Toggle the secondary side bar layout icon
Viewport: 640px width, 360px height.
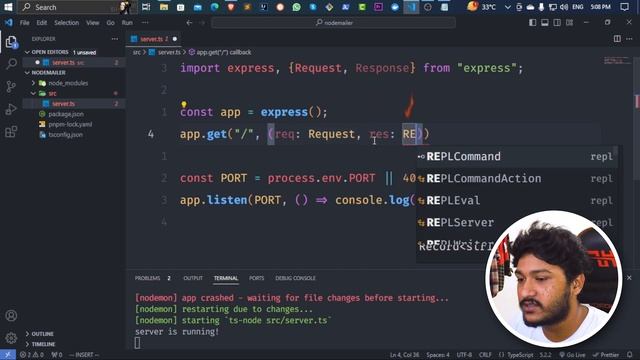click(x=557, y=23)
